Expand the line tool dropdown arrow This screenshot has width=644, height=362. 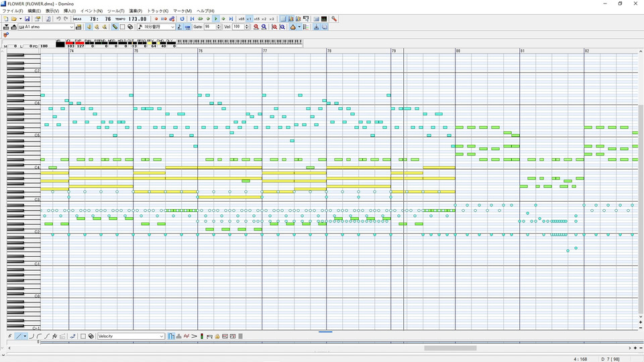pyautogui.click(x=25, y=336)
